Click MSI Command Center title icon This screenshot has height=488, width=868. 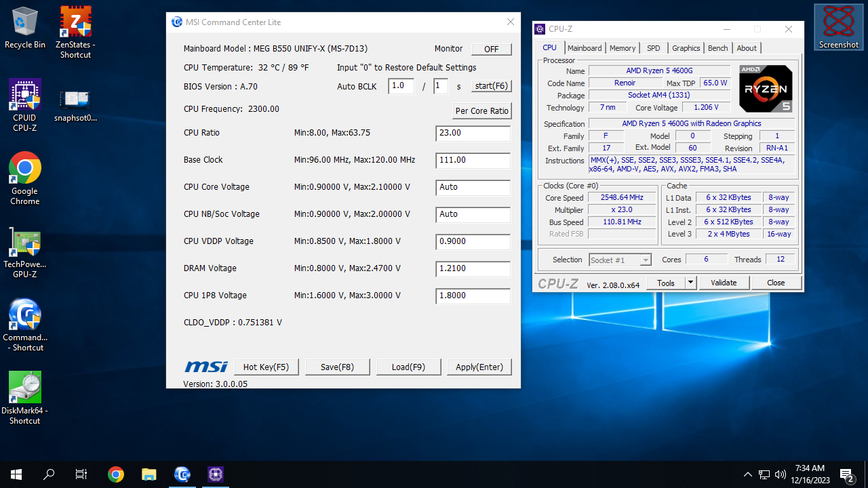[x=177, y=22]
